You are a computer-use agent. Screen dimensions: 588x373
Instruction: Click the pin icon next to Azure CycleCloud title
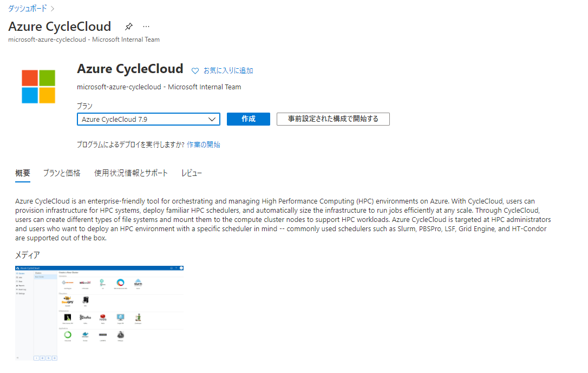coord(128,26)
